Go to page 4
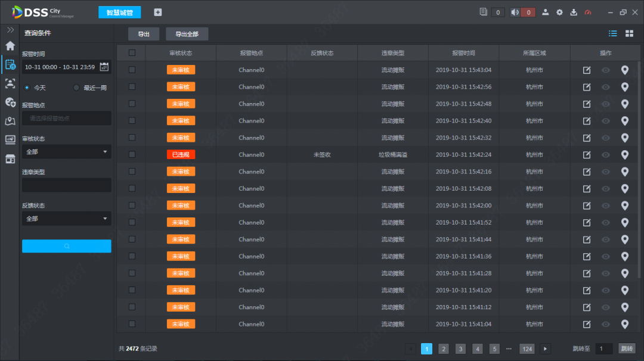 [477, 348]
